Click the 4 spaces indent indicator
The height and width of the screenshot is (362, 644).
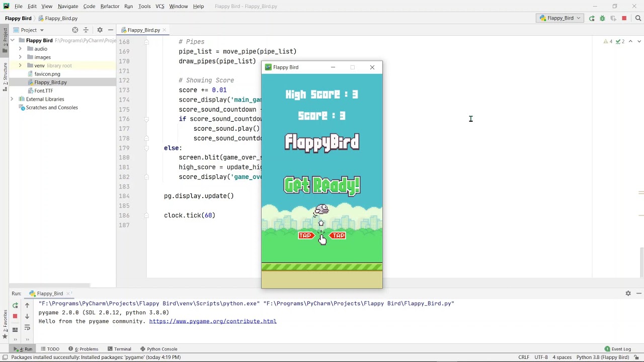(x=562, y=357)
